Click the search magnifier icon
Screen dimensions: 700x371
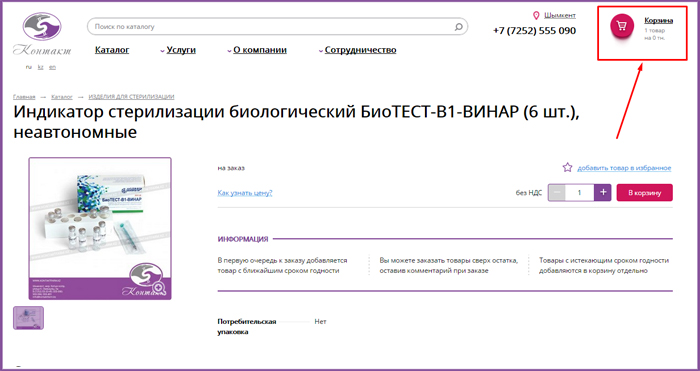(x=458, y=27)
